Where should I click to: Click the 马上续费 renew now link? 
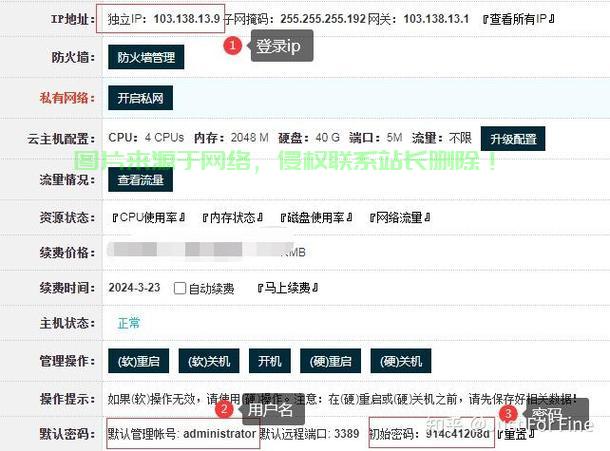[287, 288]
